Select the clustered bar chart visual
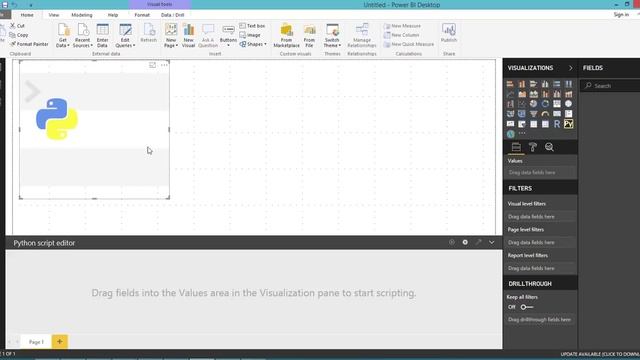Viewport: 640px width, 360px height. tap(533, 84)
